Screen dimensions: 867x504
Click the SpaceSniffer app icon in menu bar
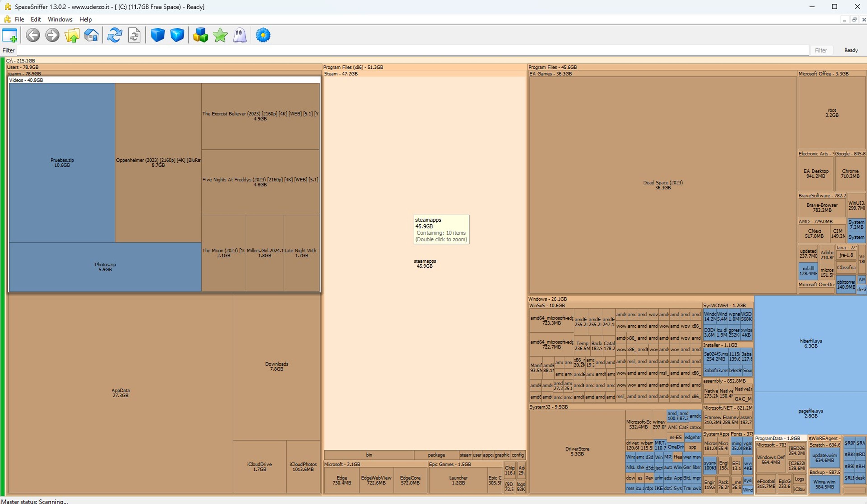click(x=7, y=19)
